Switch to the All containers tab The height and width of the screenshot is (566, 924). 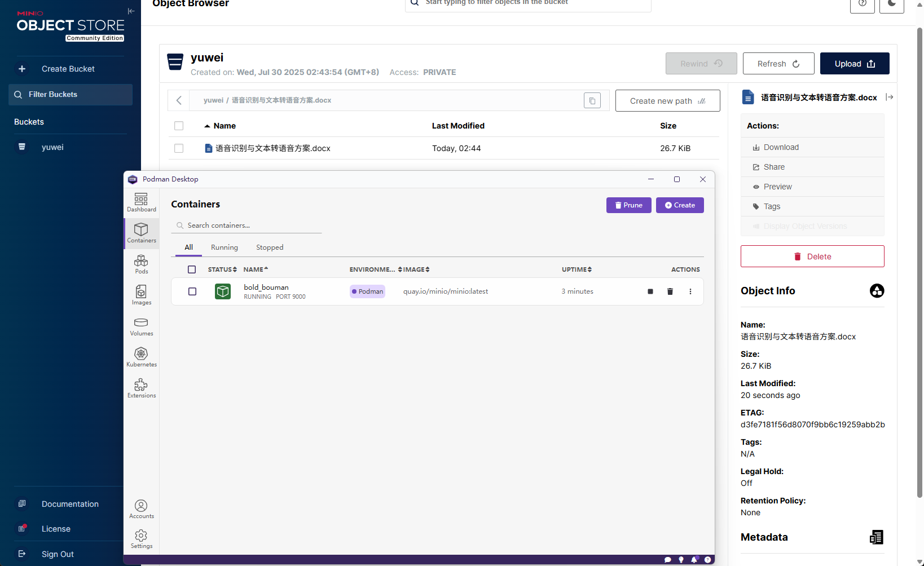[x=188, y=247]
